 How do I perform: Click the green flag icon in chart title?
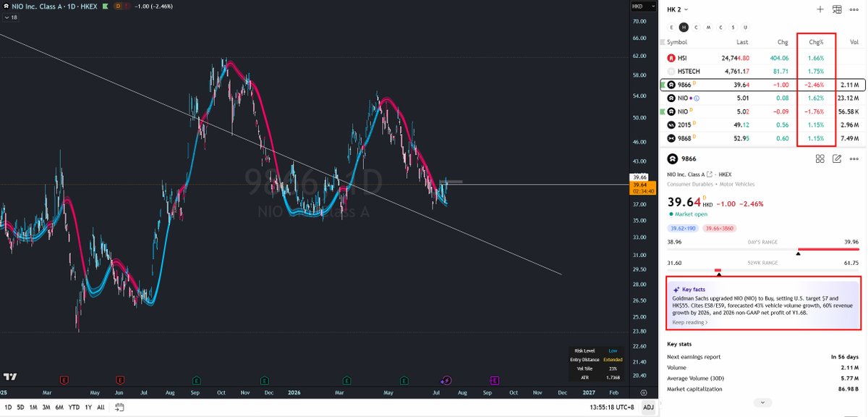coord(106,6)
